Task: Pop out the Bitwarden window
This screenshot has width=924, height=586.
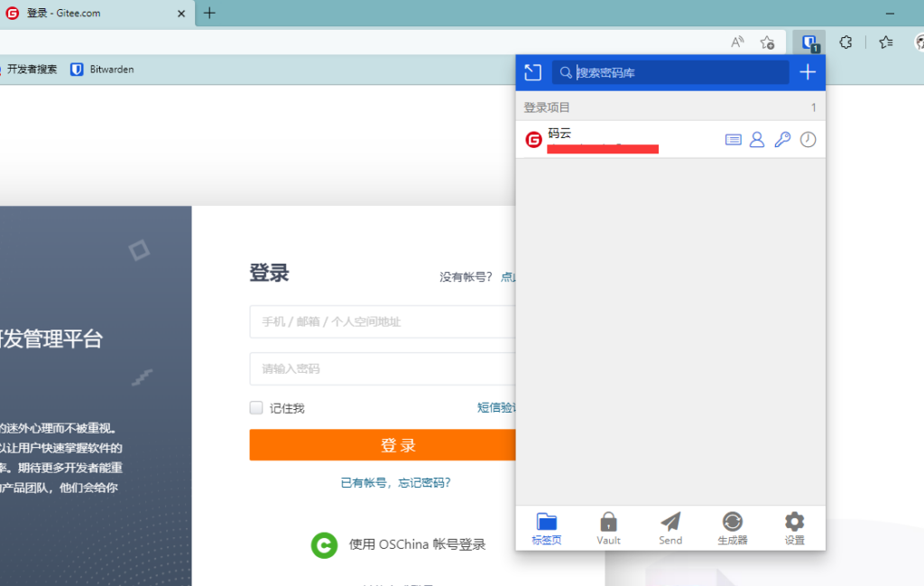Action: click(532, 73)
